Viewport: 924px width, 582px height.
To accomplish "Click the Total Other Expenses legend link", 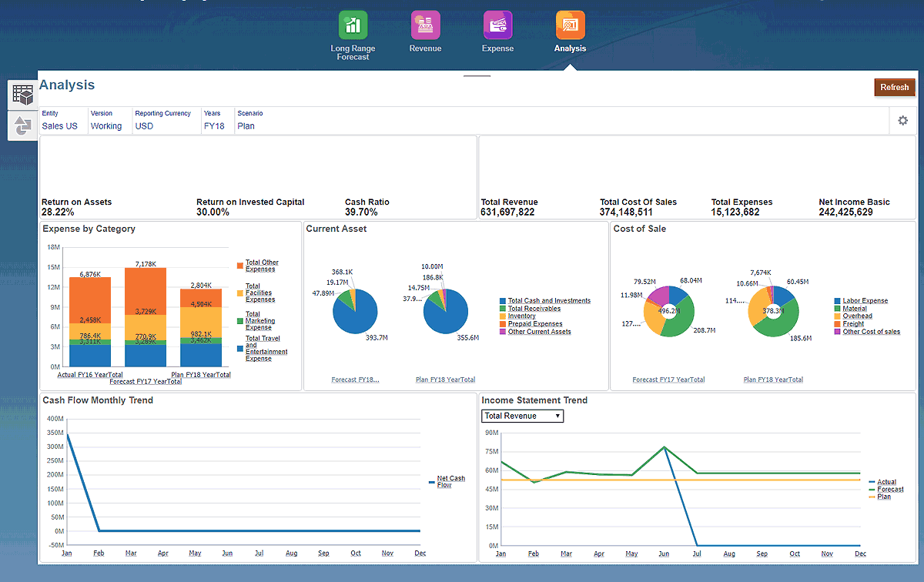I will coord(262,266).
